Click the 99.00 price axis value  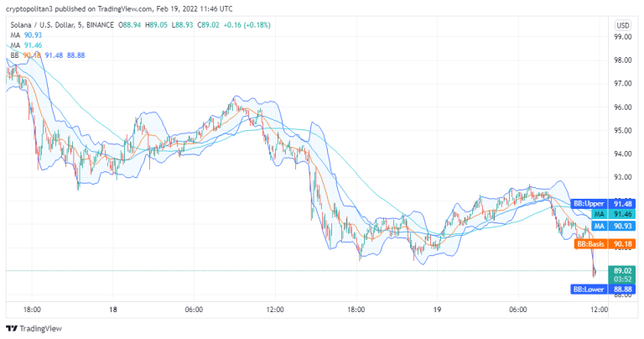(x=622, y=37)
